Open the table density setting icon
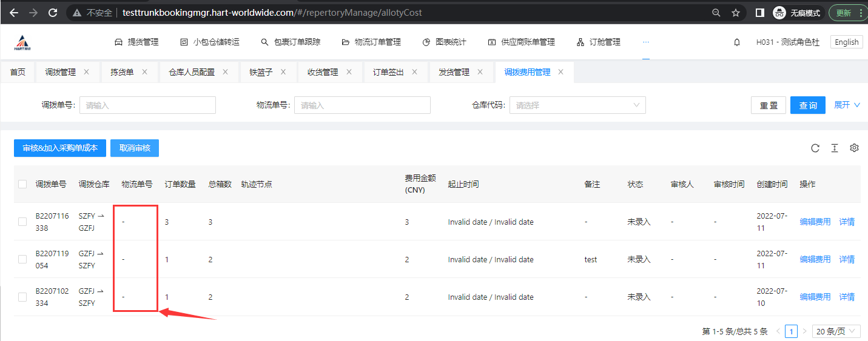This screenshot has height=341, width=868. coord(835,148)
